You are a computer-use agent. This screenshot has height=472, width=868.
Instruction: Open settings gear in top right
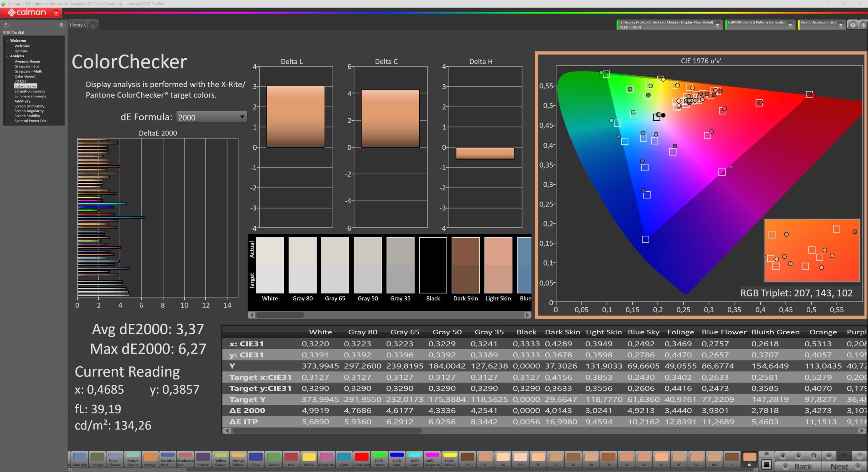[x=853, y=24]
